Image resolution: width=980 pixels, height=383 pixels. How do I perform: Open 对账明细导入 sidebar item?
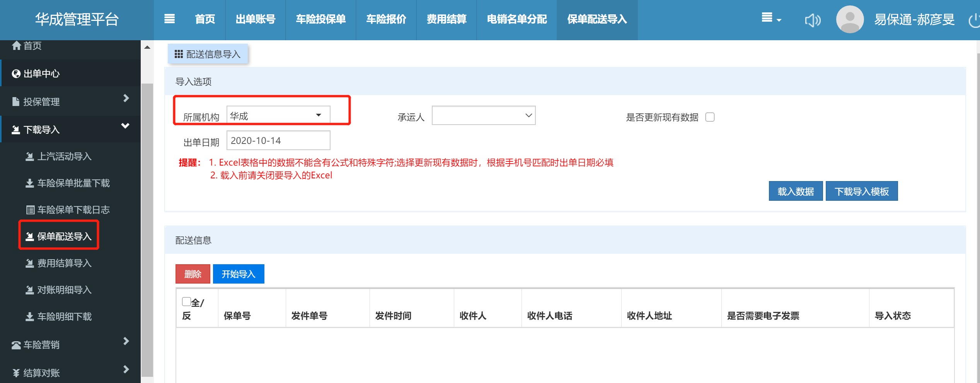coord(70,290)
